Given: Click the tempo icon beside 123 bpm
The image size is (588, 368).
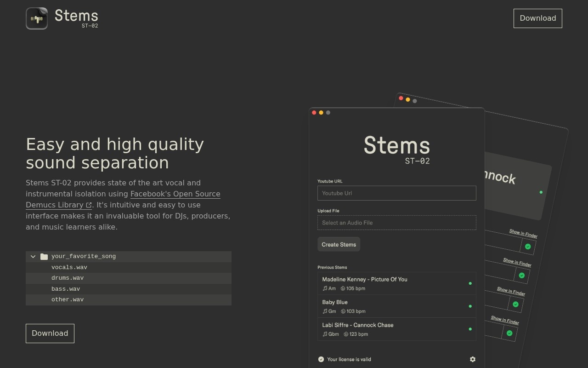Looking at the screenshot, I should (346, 334).
